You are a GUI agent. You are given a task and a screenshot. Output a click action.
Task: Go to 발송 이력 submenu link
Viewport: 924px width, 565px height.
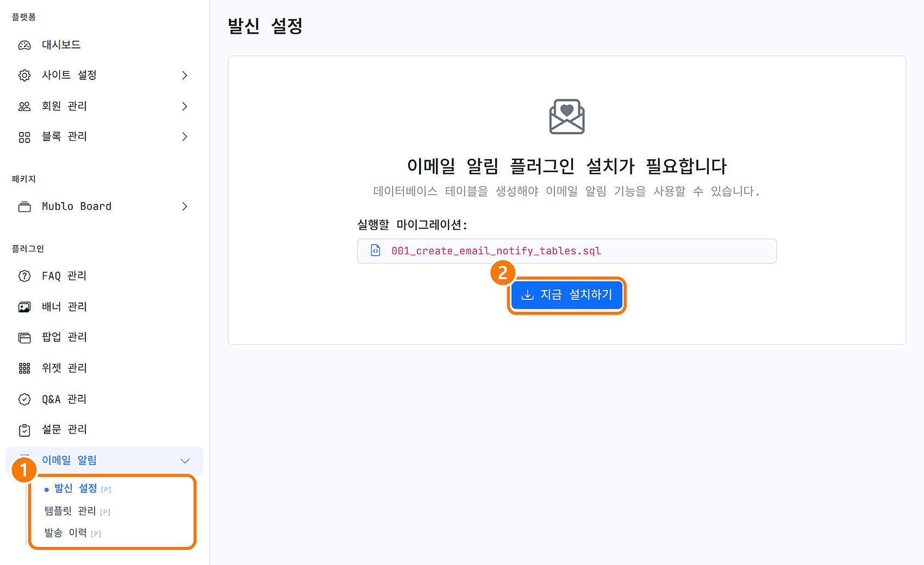pos(65,533)
